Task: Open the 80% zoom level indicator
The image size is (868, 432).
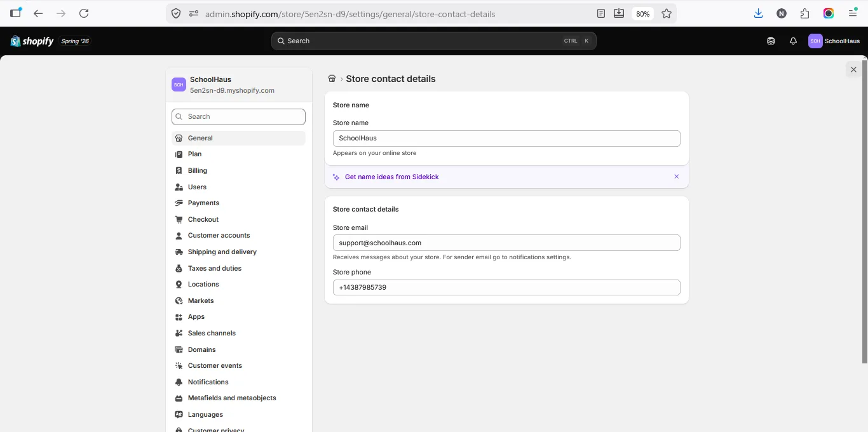Action: (x=642, y=13)
